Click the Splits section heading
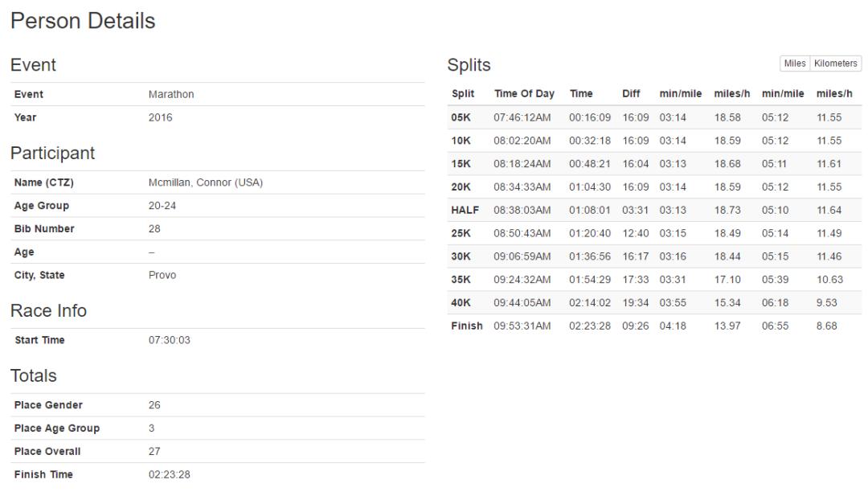The height and width of the screenshot is (496, 868). tap(469, 65)
